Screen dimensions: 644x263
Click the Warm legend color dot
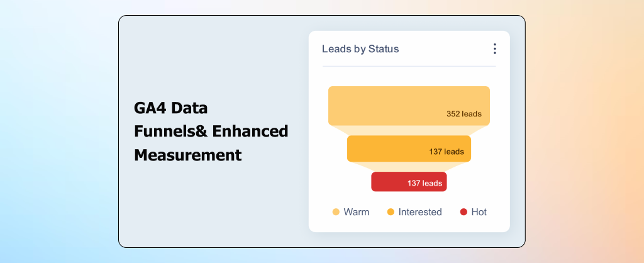[336, 212]
